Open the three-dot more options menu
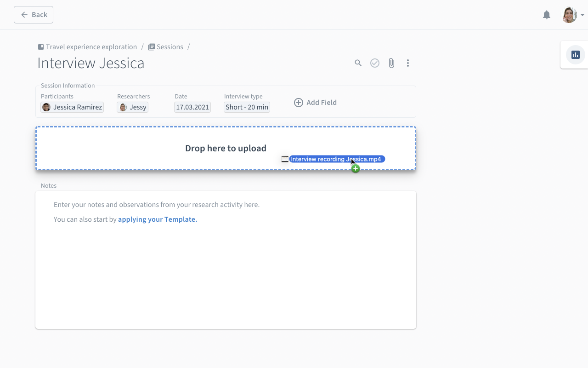 [x=408, y=63]
